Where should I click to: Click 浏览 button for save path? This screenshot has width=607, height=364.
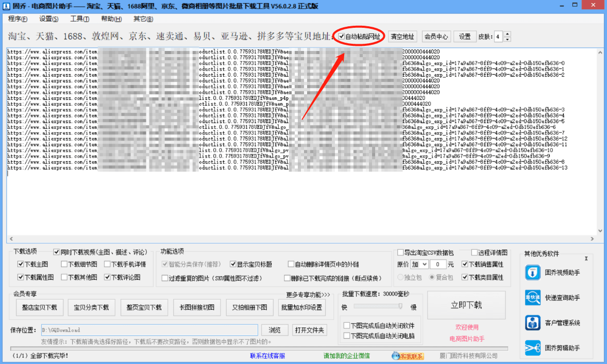click(275, 330)
